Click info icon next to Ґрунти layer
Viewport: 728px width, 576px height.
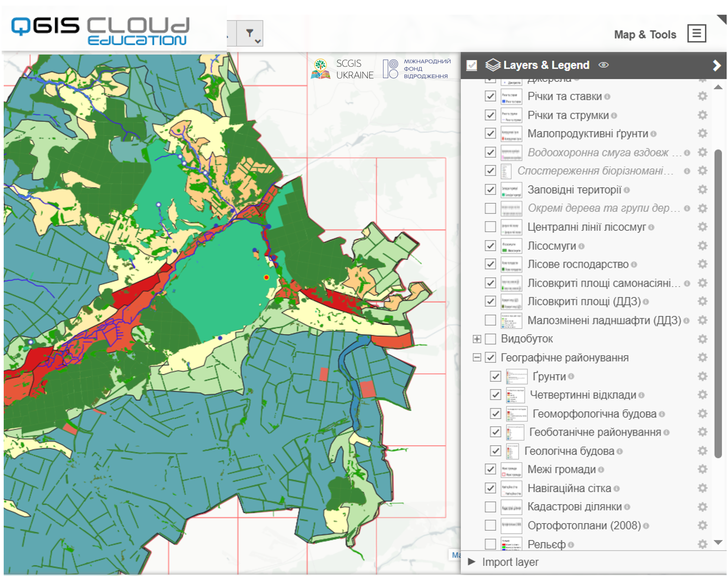[571, 377]
